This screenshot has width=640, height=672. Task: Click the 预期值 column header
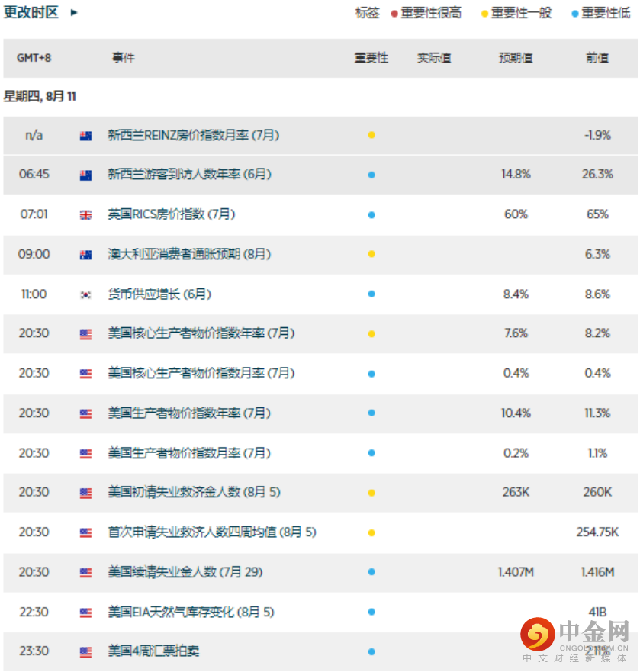pos(516,58)
